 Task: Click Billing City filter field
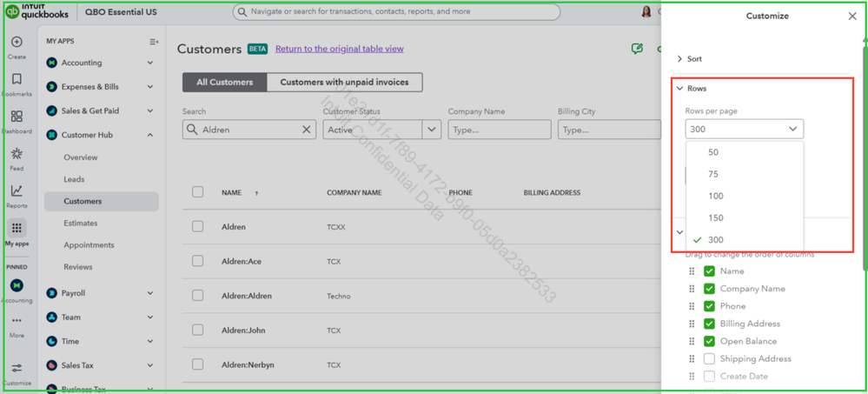tap(609, 129)
